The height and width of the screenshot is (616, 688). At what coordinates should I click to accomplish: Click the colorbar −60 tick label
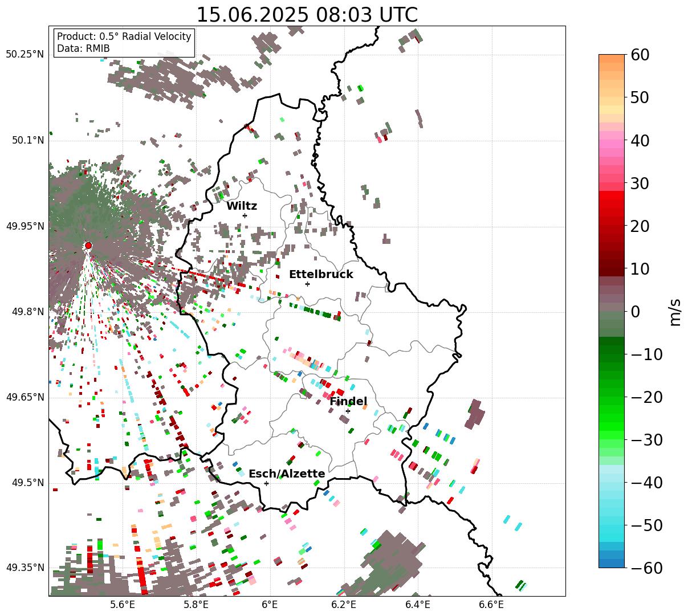click(646, 568)
